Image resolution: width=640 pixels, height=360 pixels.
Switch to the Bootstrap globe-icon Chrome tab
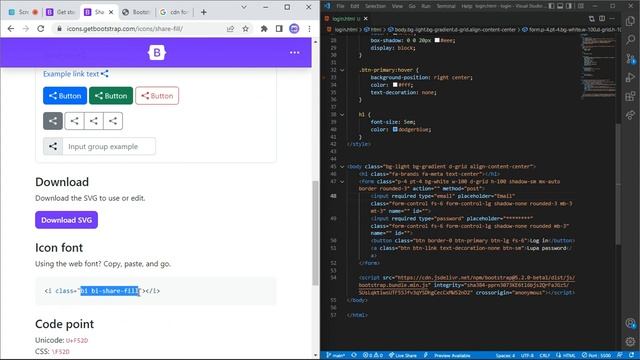point(136,12)
